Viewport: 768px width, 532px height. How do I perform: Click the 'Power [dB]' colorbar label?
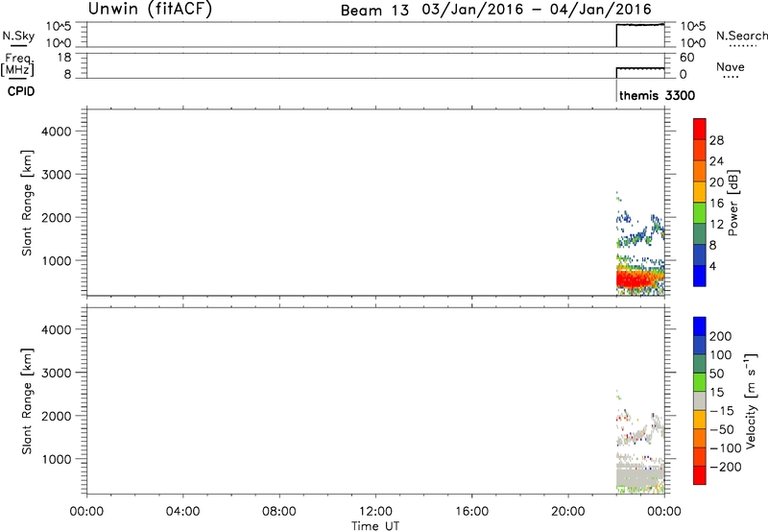click(733, 203)
